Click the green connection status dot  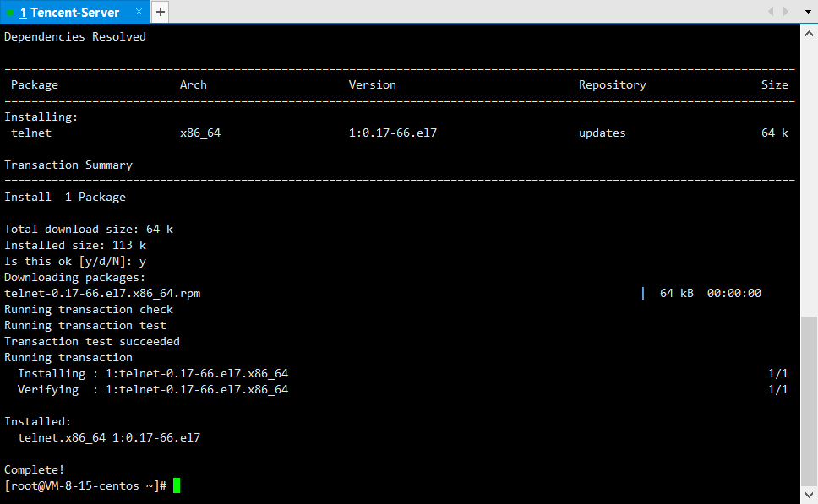pos(10,14)
